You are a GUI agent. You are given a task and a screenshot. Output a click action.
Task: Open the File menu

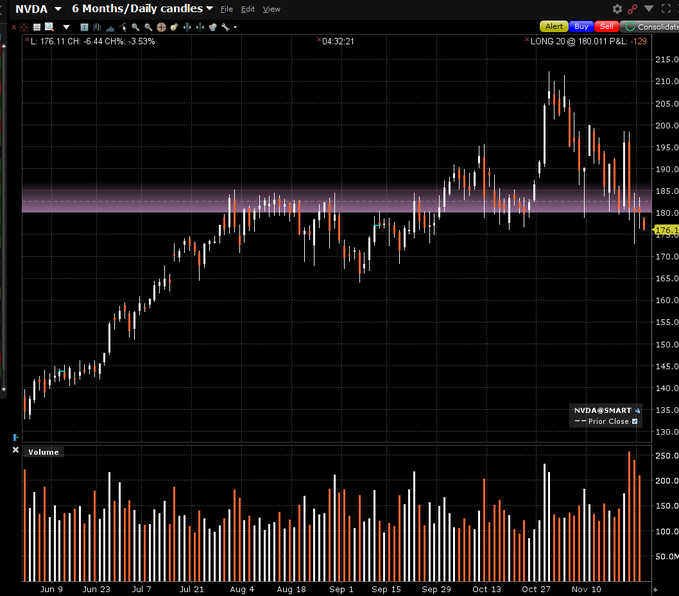(227, 8)
